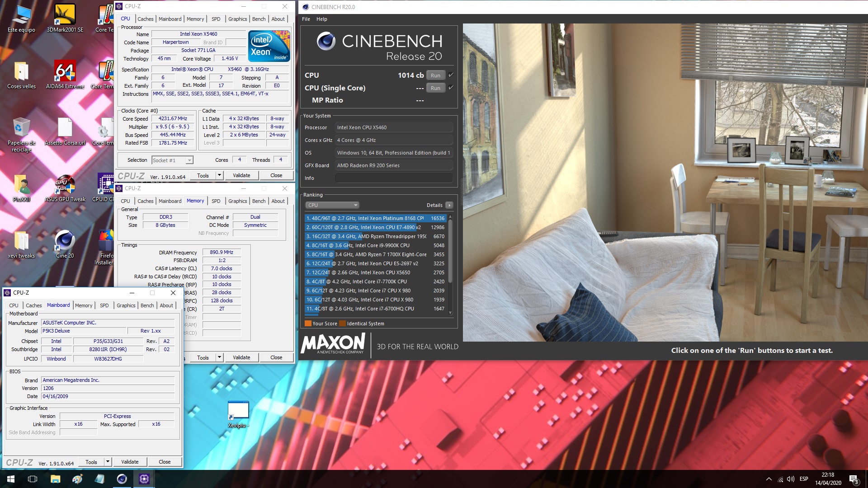Viewport: 868px width, 488px height.
Task: Expand ranking Details arrow button
Action: pos(449,205)
